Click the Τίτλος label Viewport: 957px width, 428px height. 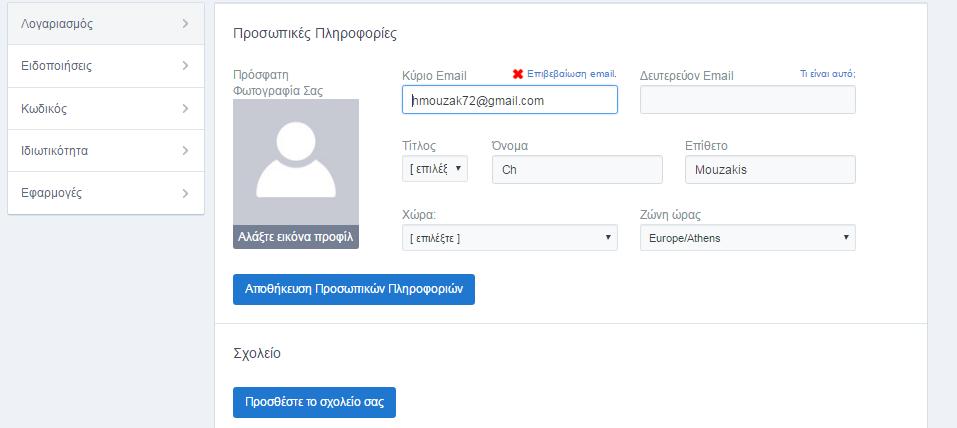[419, 146]
